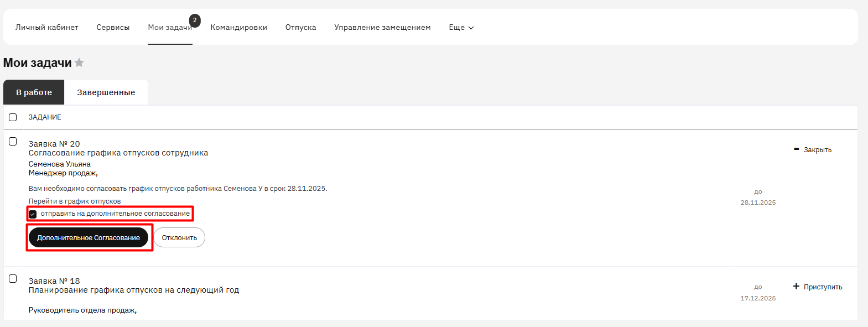Click the Отклонить button
Screen dimensions: 868x327
(x=179, y=238)
